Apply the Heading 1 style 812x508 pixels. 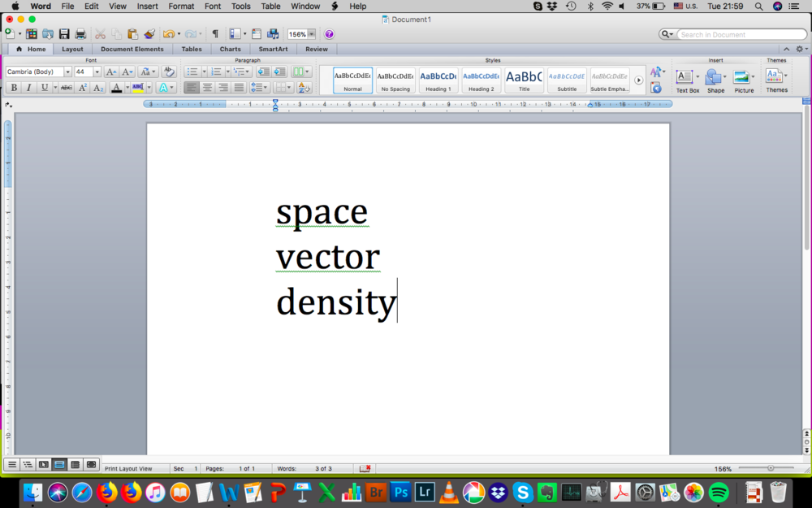click(x=436, y=80)
